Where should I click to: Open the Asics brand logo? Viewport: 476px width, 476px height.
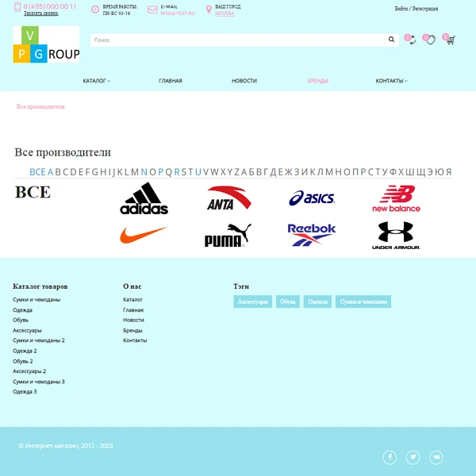click(x=312, y=198)
